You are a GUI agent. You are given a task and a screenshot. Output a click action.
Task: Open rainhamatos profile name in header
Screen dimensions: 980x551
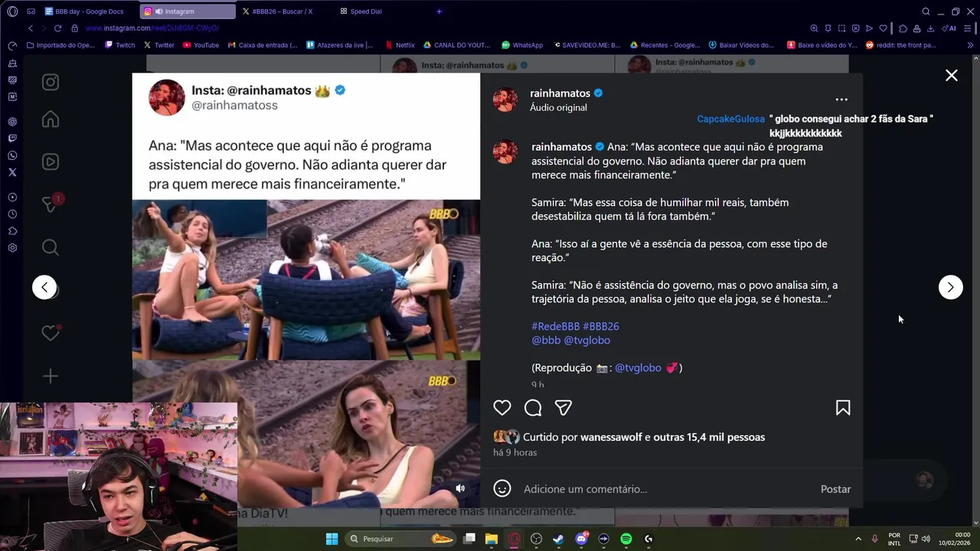560,93
